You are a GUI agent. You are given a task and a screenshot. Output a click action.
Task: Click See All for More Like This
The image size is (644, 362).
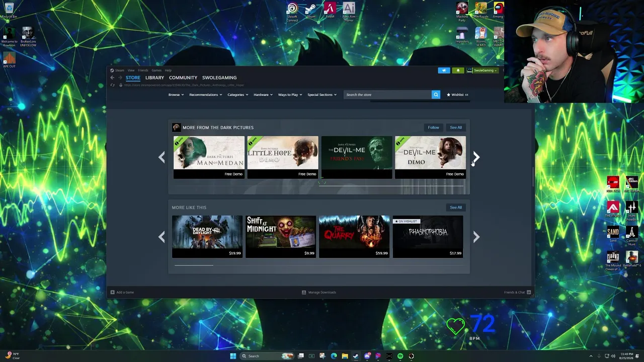coord(456,207)
